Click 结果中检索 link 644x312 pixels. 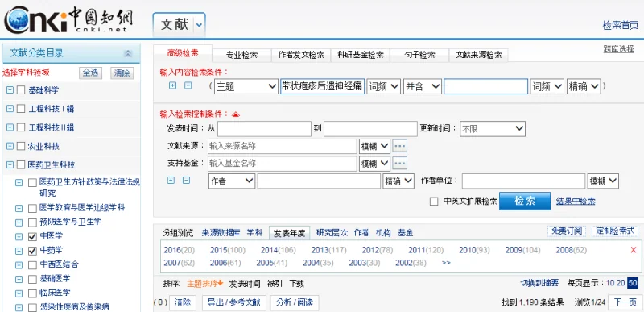pos(576,201)
